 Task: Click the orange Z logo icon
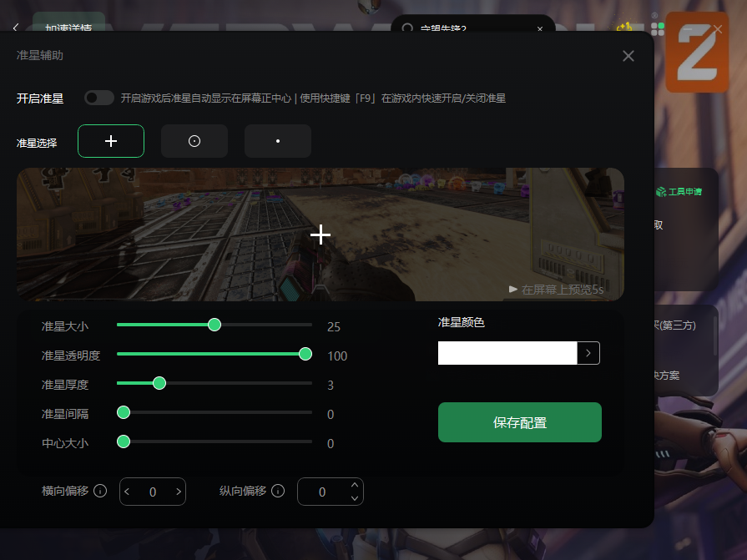tap(697, 53)
